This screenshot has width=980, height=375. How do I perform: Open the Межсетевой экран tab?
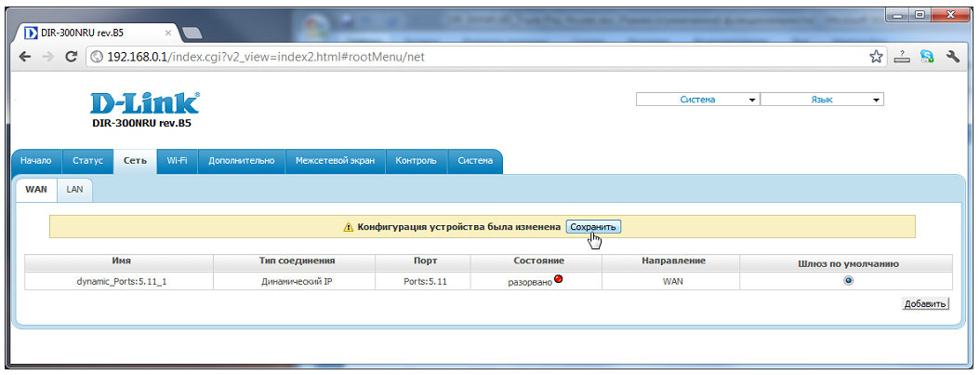[335, 161]
